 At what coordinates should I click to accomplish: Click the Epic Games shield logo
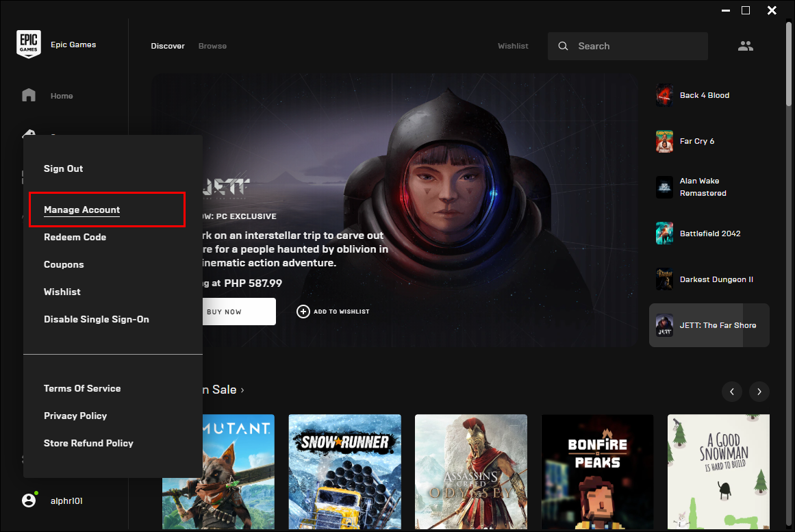29,44
